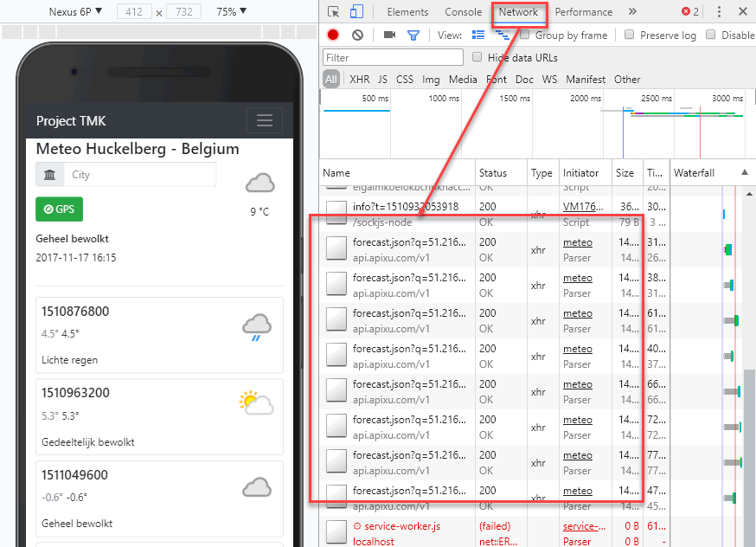This screenshot has width=756, height=547.
Task: Click the inspect element cursor icon
Action: (x=334, y=12)
